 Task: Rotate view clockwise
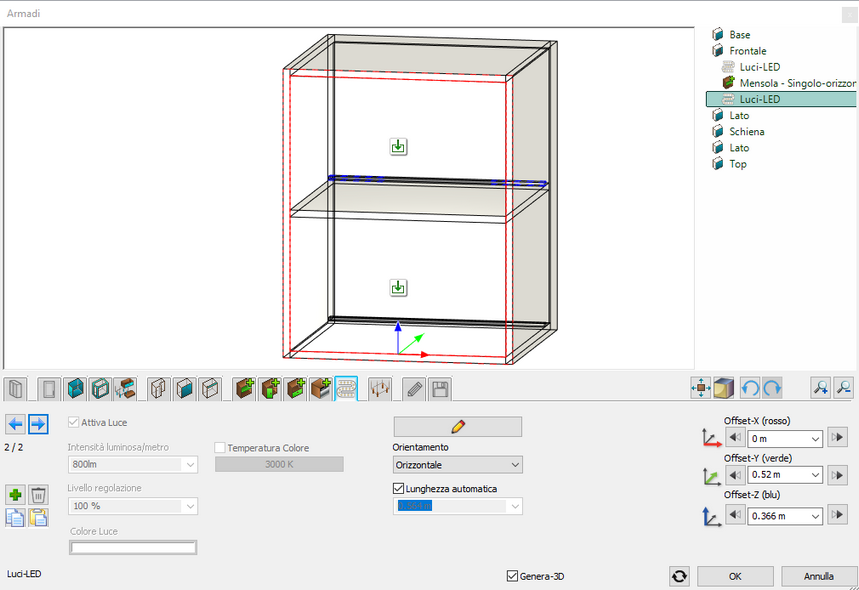772,388
